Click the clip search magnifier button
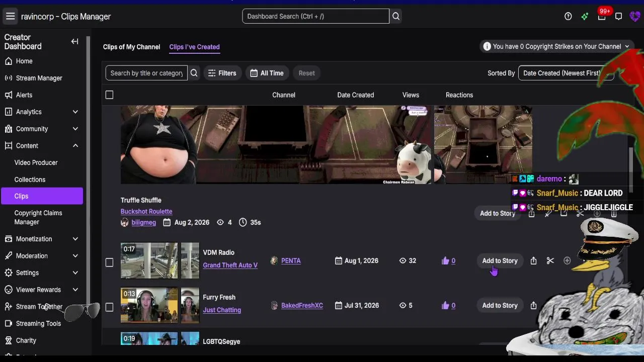The image size is (644, 362). point(194,73)
